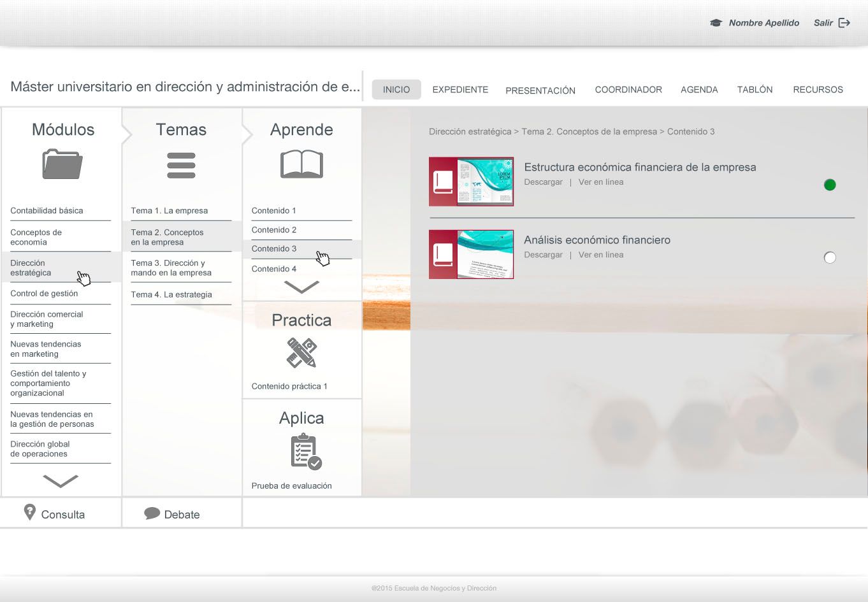Open the Módulos folder icon
This screenshot has height=602, width=868.
62,164
